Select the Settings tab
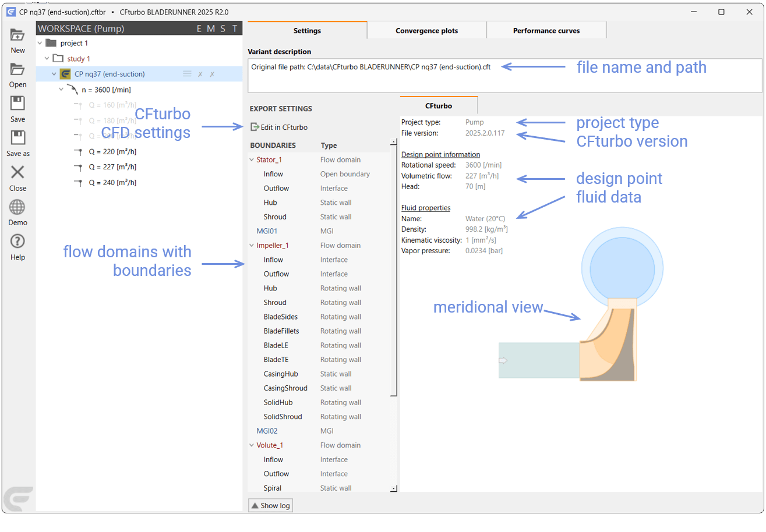Viewport: 766px width, 532px height. (x=307, y=30)
